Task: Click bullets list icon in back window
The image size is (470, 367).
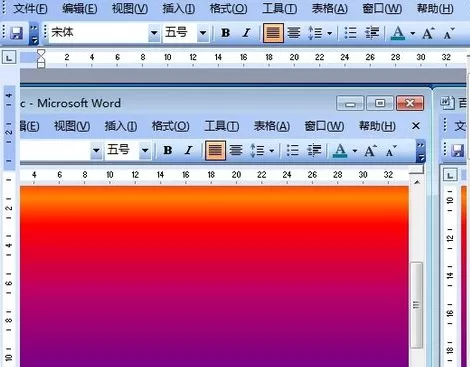Action: coord(350,33)
